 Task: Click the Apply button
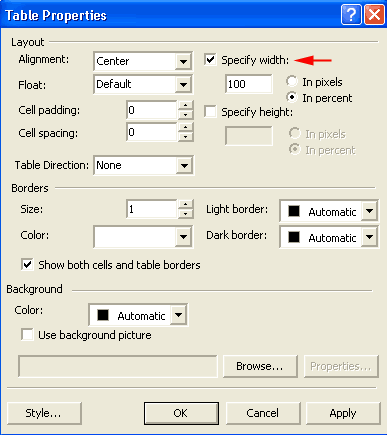click(343, 413)
